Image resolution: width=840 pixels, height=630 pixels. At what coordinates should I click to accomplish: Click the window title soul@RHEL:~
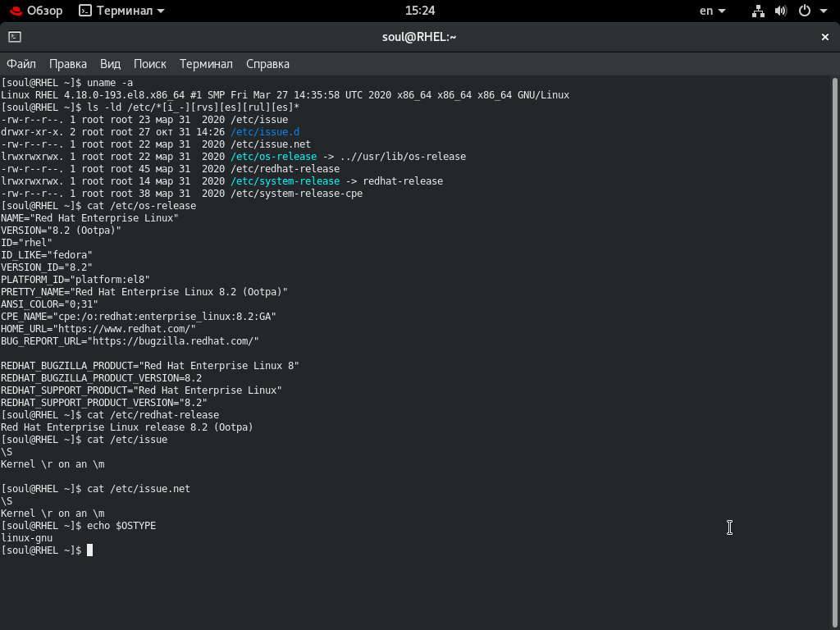[419, 37]
